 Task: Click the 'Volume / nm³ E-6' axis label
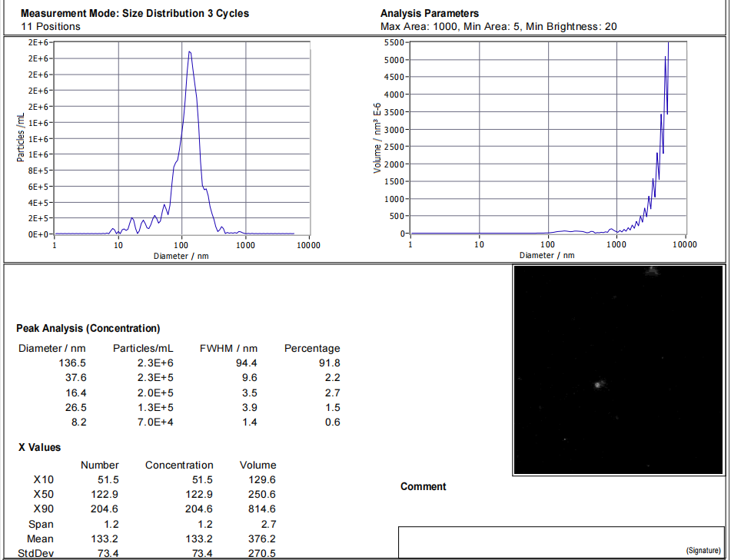377,138
